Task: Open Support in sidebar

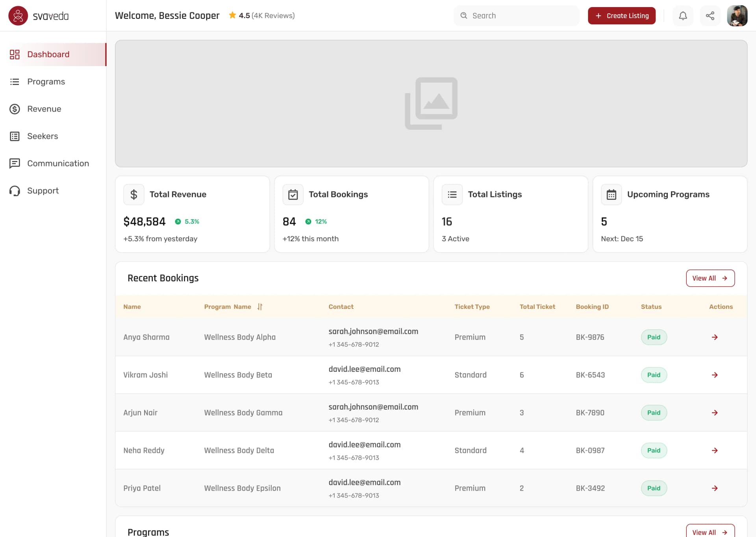Action: click(53, 191)
